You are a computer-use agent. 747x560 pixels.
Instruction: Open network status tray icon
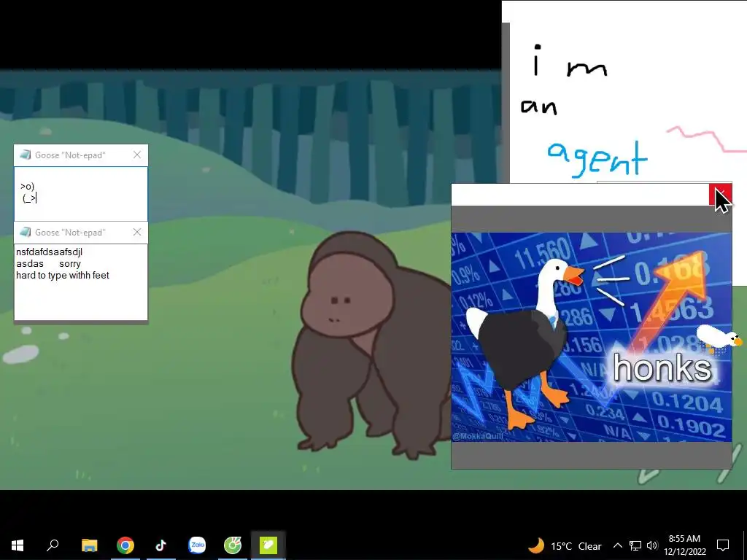[x=635, y=545]
